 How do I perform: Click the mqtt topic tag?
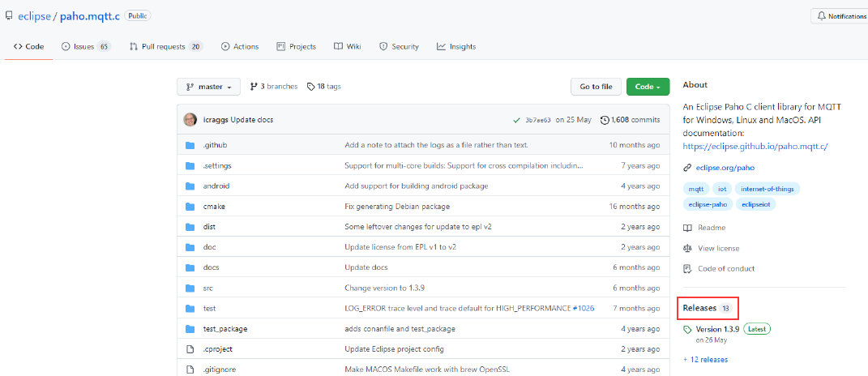696,189
